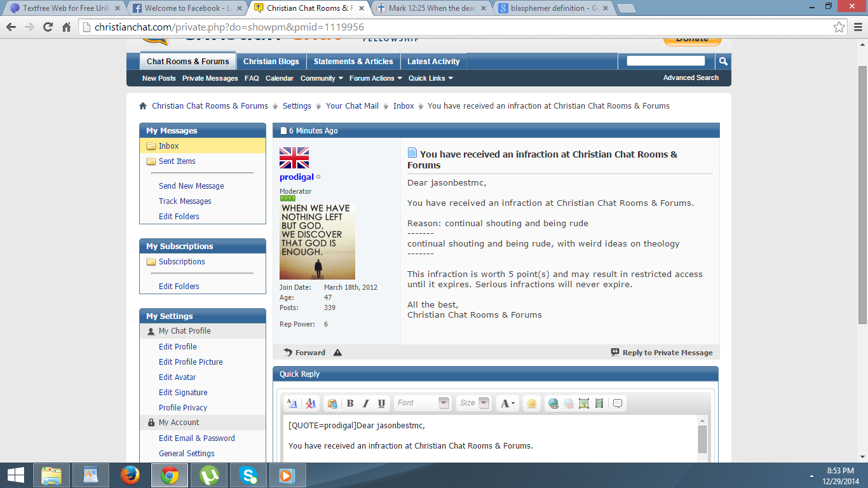Viewport: 868px width, 488px height.
Task: Expand the Quick Links dropdown menu
Action: click(x=431, y=78)
